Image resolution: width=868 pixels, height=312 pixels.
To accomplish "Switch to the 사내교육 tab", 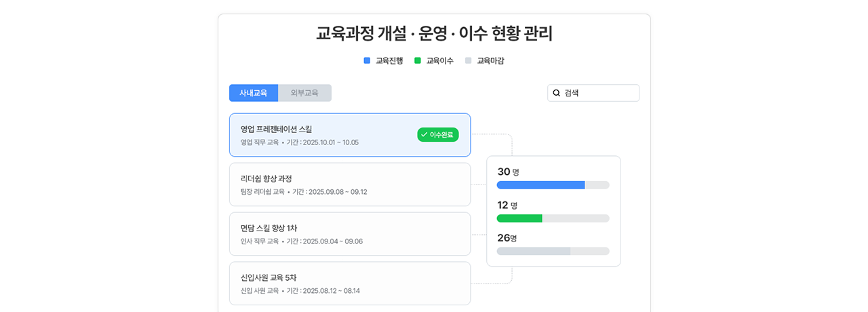I will point(254,93).
